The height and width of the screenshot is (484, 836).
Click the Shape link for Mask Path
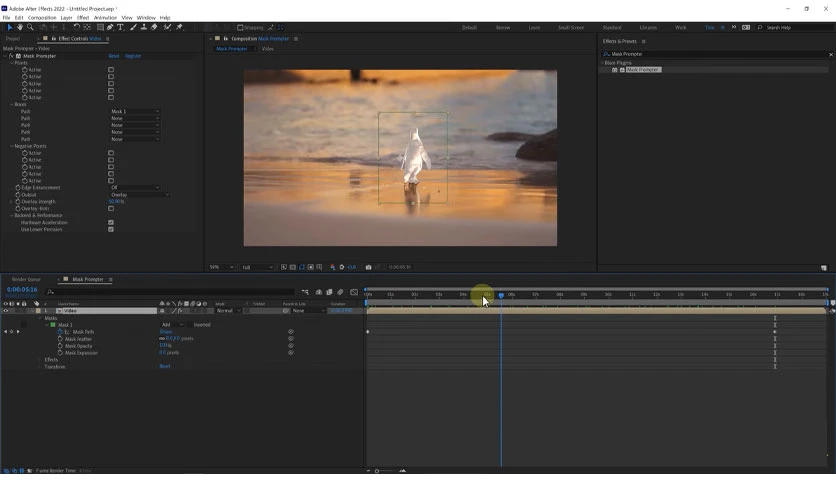(x=166, y=332)
